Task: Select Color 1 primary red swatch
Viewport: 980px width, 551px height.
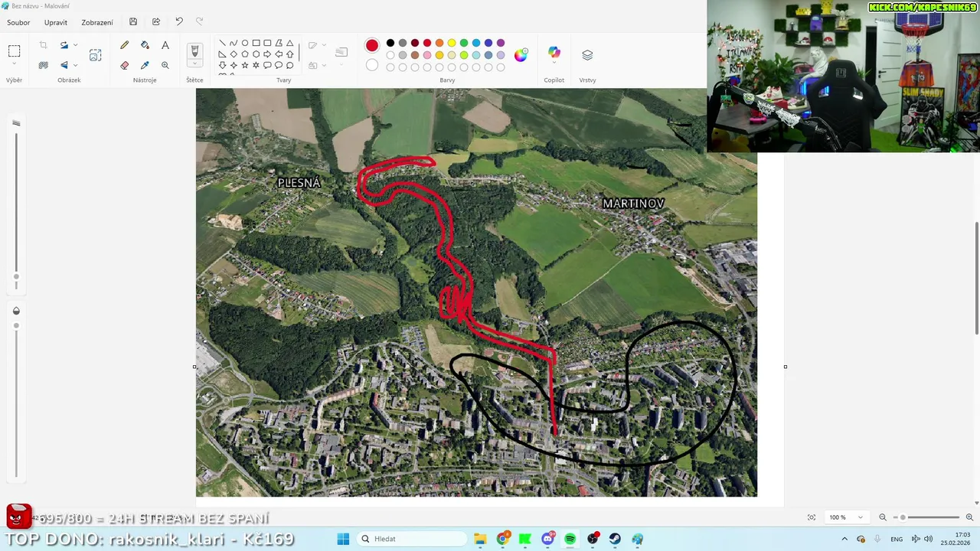Action: click(x=372, y=45)
